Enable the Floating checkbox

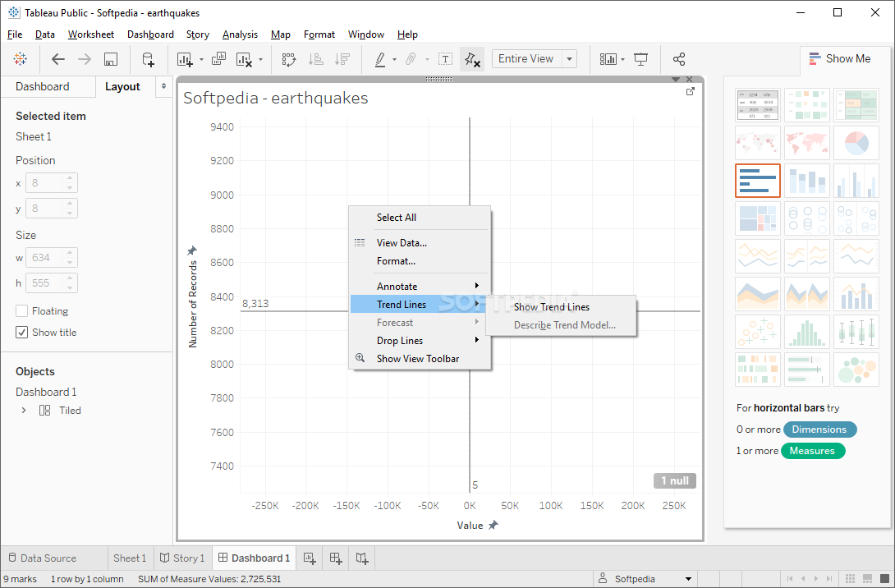(x=21, y=311)
